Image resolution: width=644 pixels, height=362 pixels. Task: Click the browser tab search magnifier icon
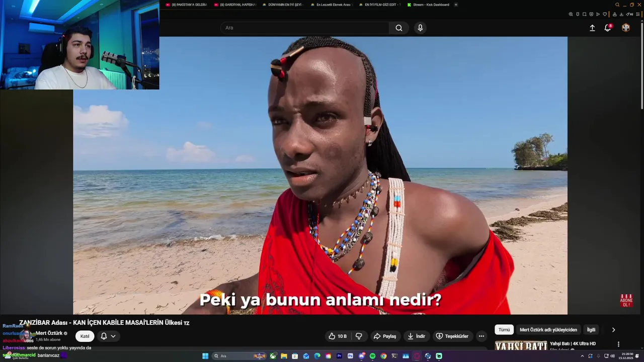coord(617,5)
